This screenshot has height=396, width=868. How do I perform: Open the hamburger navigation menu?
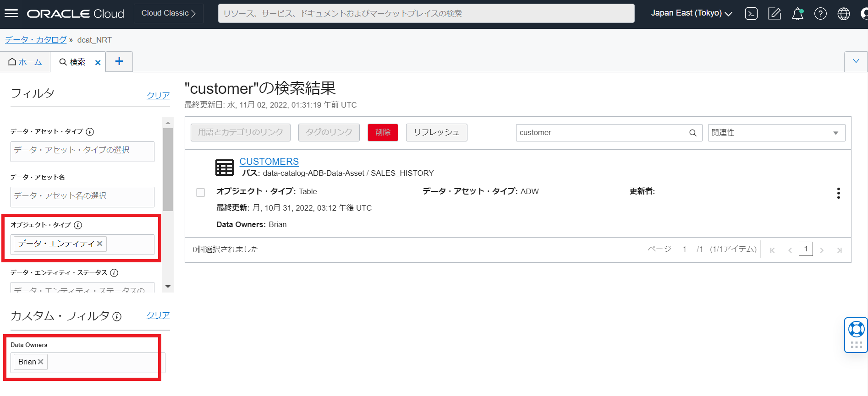coord(11,13)
